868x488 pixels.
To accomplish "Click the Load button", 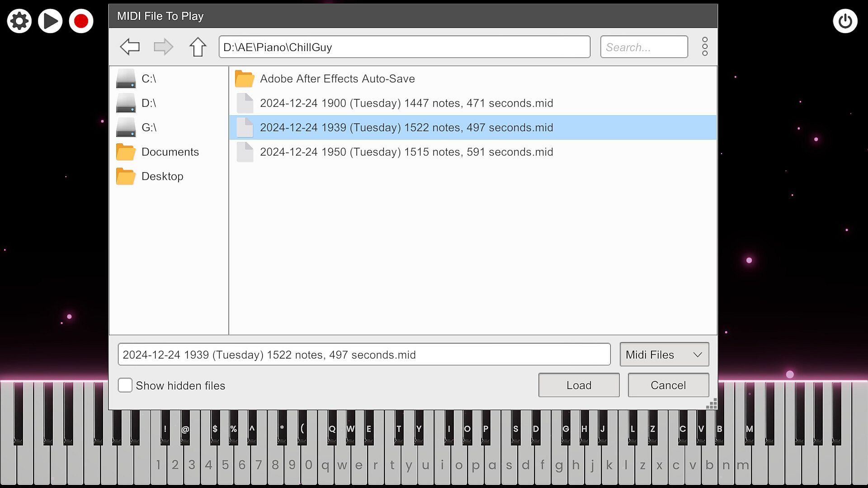I will [x=579, y=385].
